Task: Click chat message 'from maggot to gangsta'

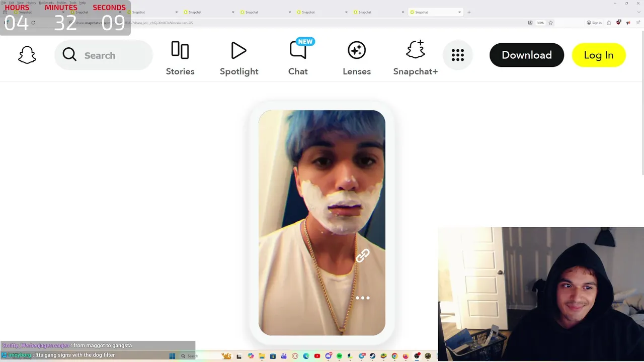Action: (x=103, y=345)
